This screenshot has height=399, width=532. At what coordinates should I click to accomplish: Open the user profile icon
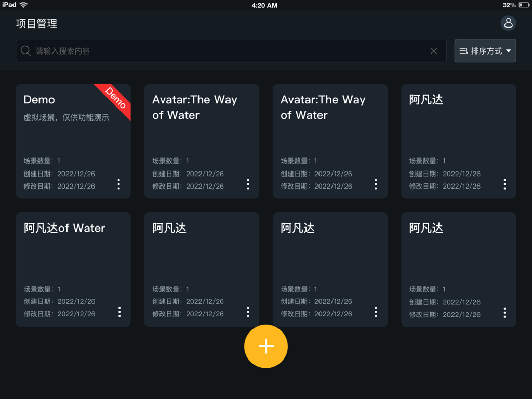[x=508, y=23]
